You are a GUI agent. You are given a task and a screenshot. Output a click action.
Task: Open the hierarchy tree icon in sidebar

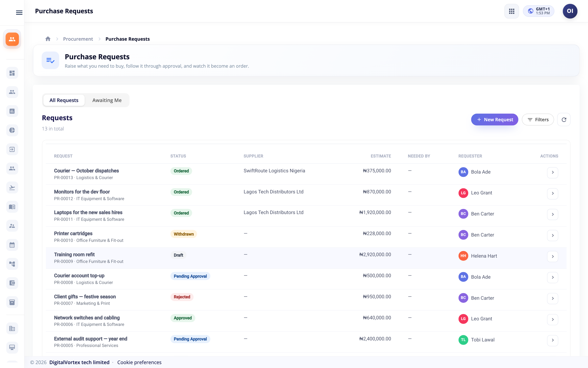point(12,264)
